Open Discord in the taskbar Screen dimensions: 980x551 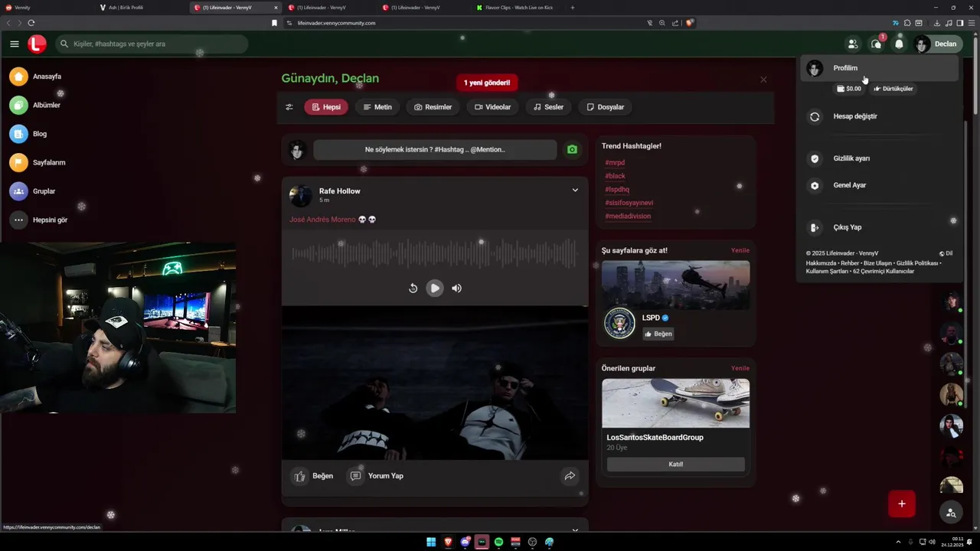[x=465, y=542]
